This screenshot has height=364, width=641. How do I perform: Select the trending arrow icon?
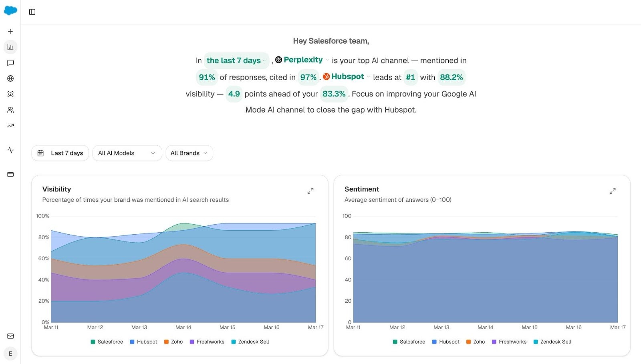coord(10,125)
